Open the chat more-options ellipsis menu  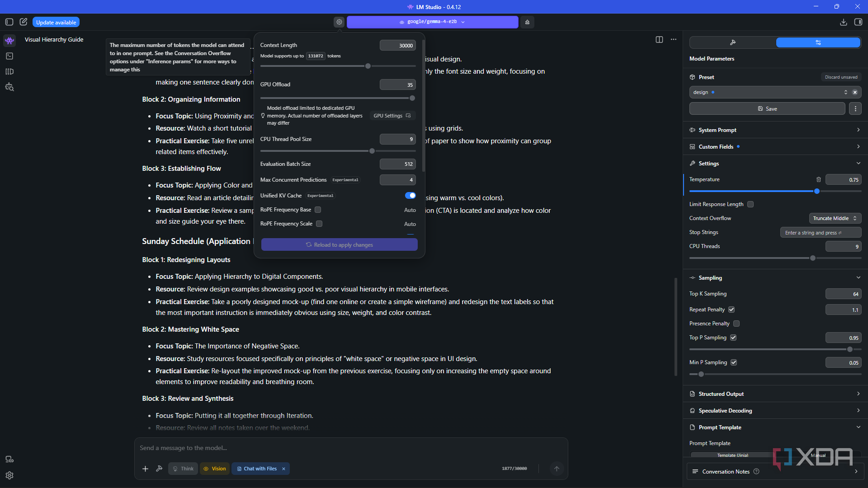(x=674, y=40)
